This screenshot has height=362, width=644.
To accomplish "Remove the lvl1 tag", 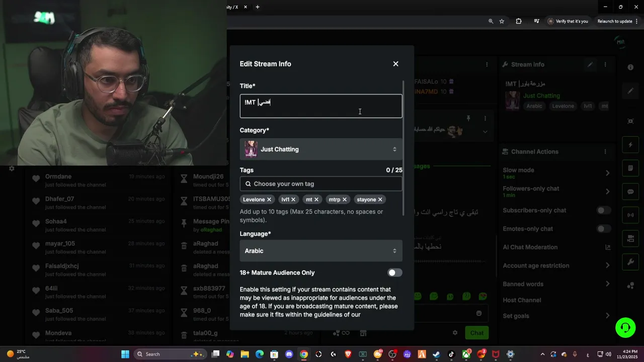I will (x=293, y=200).
